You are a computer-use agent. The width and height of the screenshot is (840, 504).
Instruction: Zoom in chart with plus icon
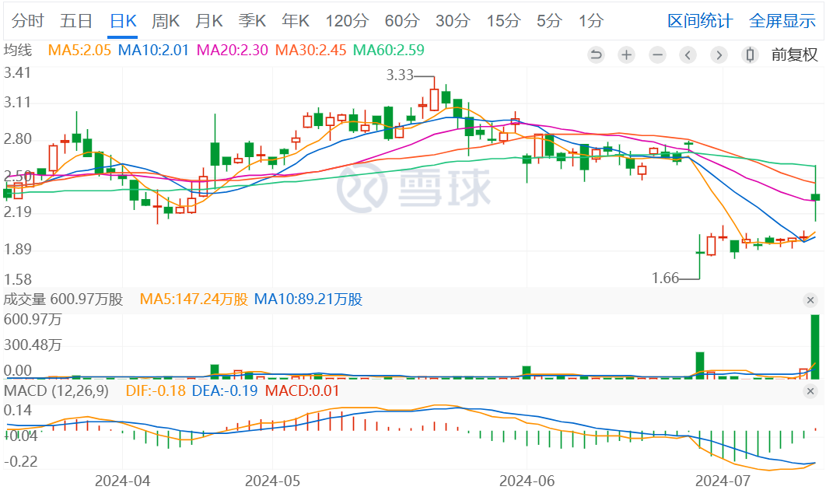[x=626, y=54]
